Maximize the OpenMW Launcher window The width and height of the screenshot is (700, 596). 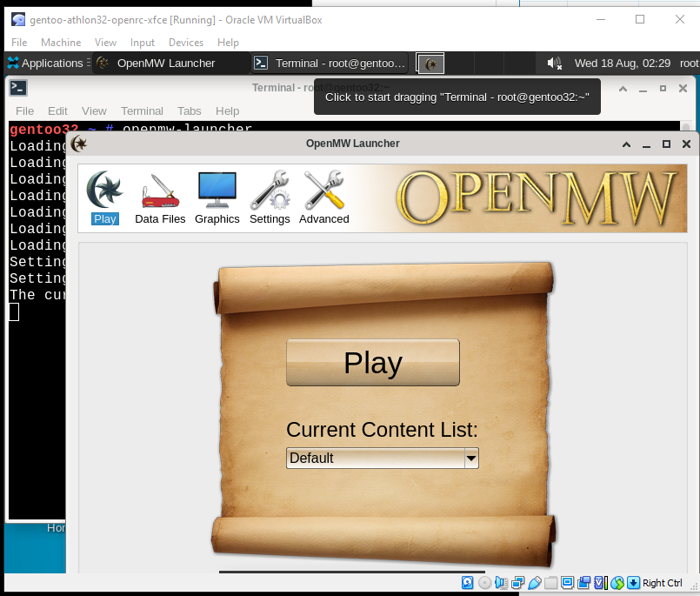[x=666, y=144]
